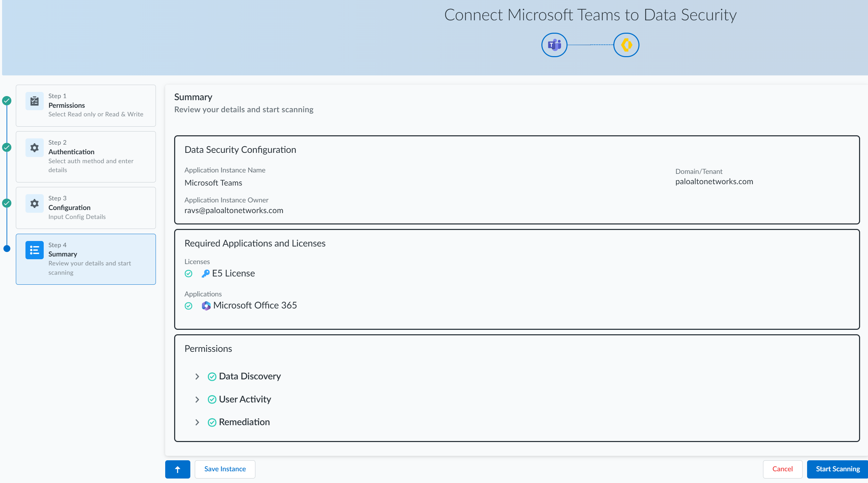This screenshot has width=868, height=483.
Task: Click the Authentication gear icon in Step 2
Action: tap(34, 148)
